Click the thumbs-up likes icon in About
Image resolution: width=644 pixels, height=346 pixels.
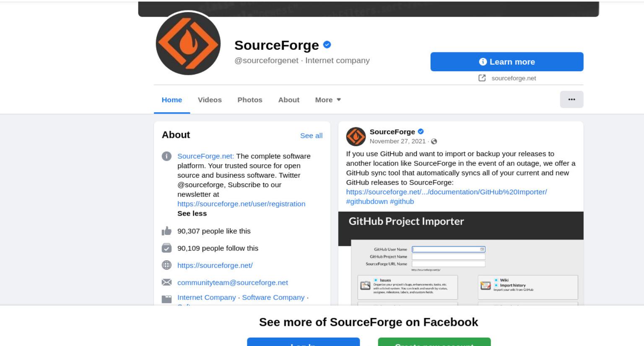[x=166, y=231]
